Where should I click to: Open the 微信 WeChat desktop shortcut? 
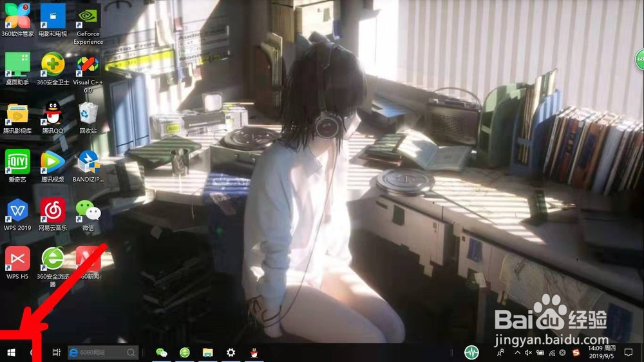(x=88, y=215)
